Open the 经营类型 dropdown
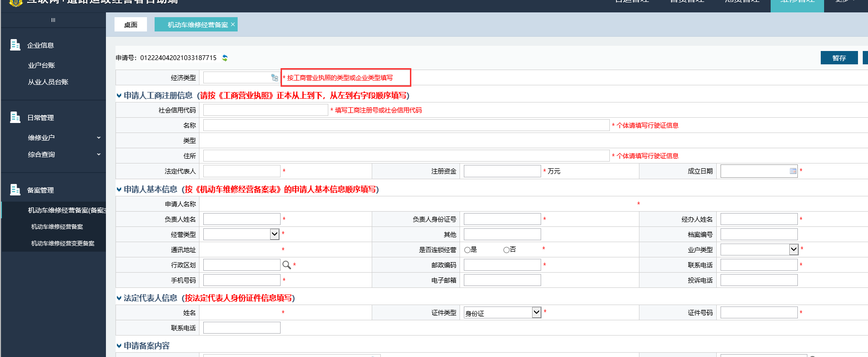 tap(274, 234)
